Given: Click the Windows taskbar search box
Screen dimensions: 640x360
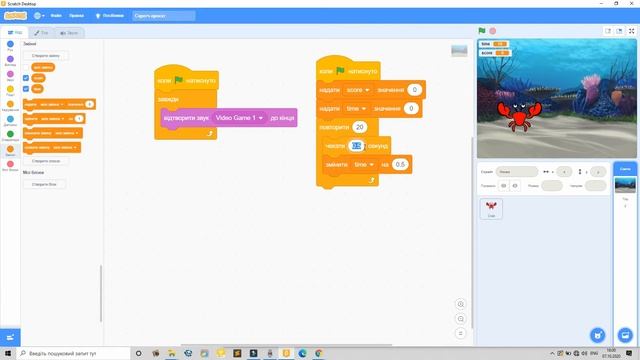Looking at the screenshot, I should 73,353.
